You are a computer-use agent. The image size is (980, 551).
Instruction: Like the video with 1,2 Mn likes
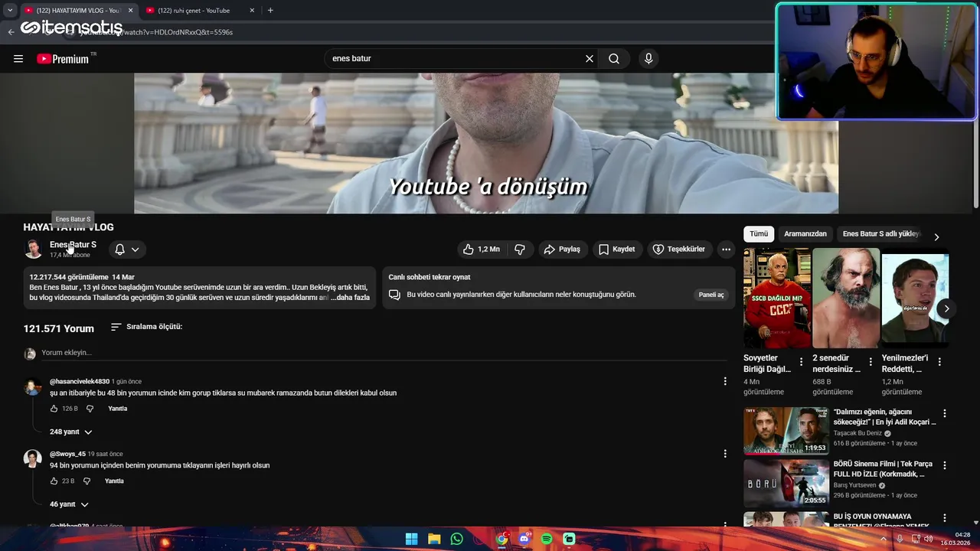pos(482,249)
